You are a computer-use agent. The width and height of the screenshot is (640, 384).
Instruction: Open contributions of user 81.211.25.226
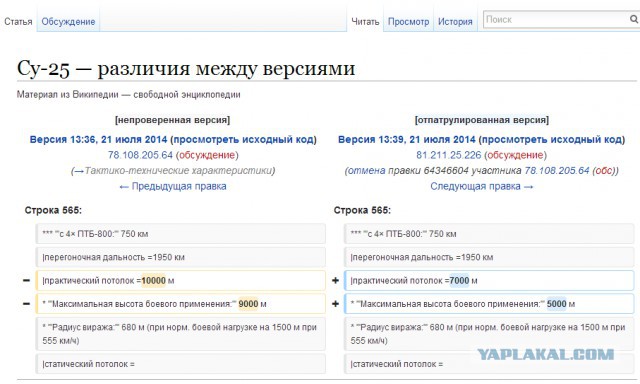click(449, 155)
